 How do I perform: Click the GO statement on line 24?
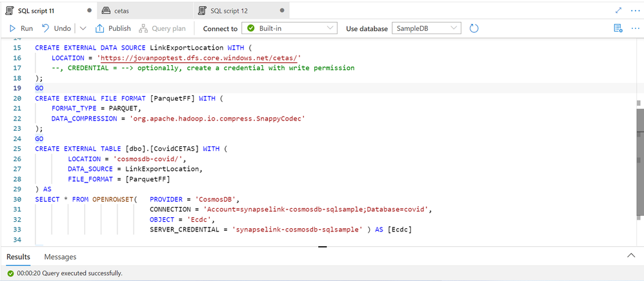click(x=39, y=139)
